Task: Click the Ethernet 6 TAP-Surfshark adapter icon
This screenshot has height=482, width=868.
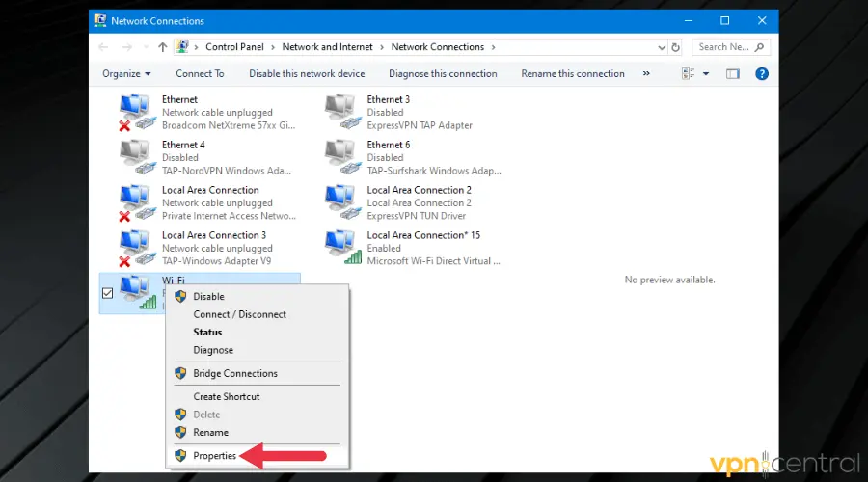Action: coord(342,157)
